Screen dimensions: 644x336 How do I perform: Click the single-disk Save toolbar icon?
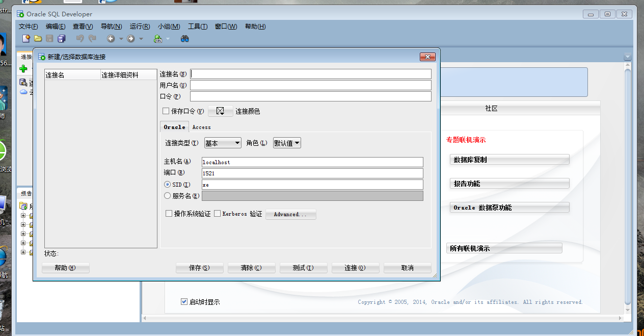tap(49, 38)
